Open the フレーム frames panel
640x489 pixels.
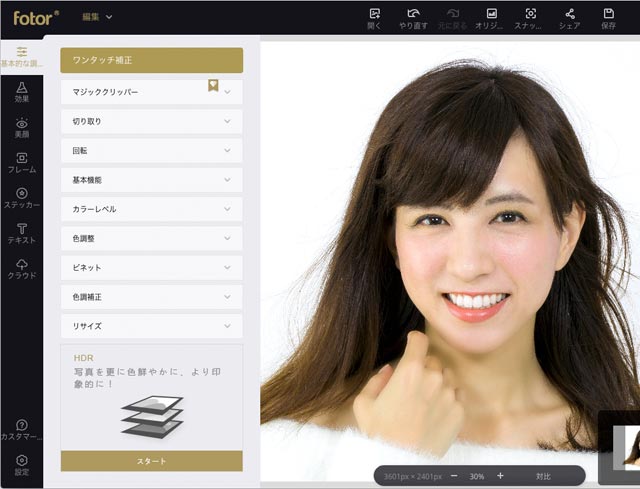22,163
